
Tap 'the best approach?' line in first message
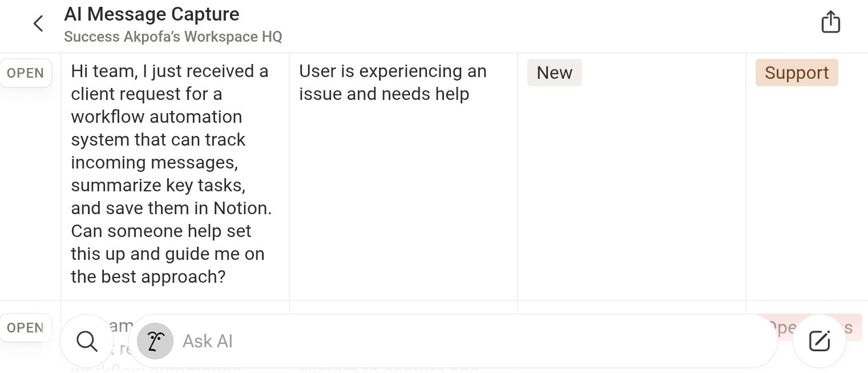coord(148,277)
